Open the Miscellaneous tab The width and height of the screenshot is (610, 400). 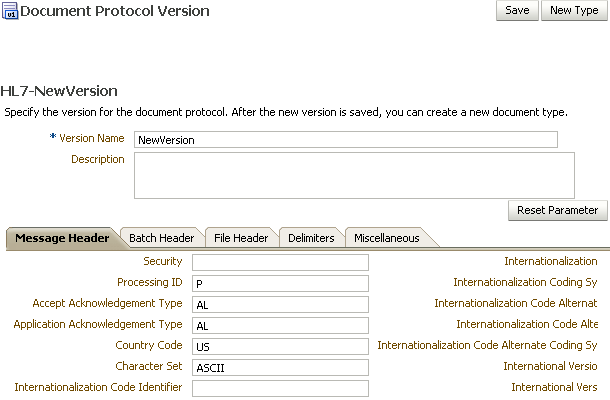click(387, 238)
